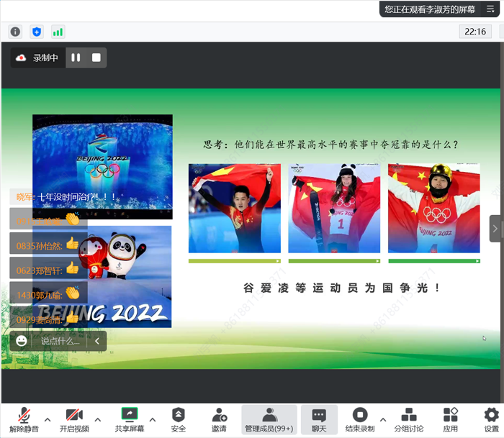Pause the cloud recording
This screenshot has height=438, width=504.
(x=76, y=58)
